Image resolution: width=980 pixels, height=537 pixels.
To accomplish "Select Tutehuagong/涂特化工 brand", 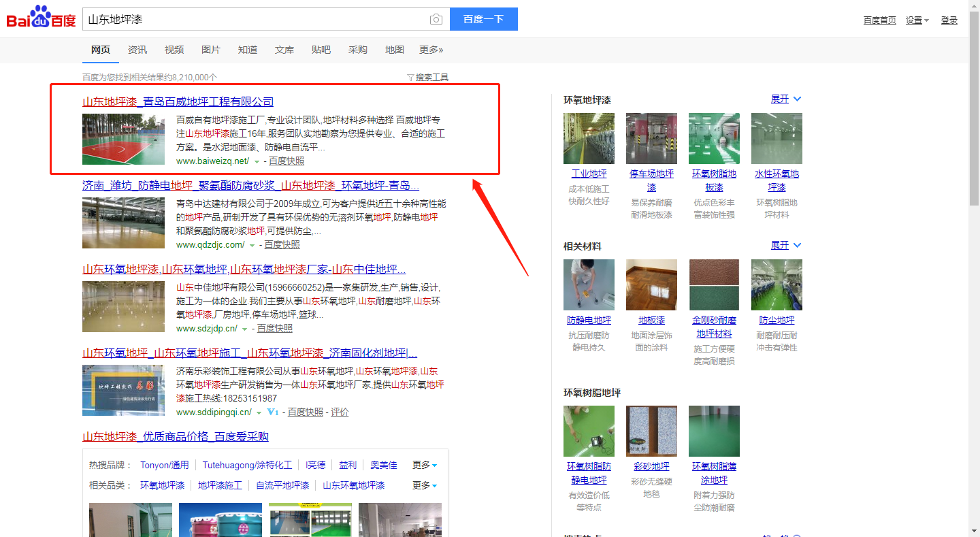I will pos(247,466).
